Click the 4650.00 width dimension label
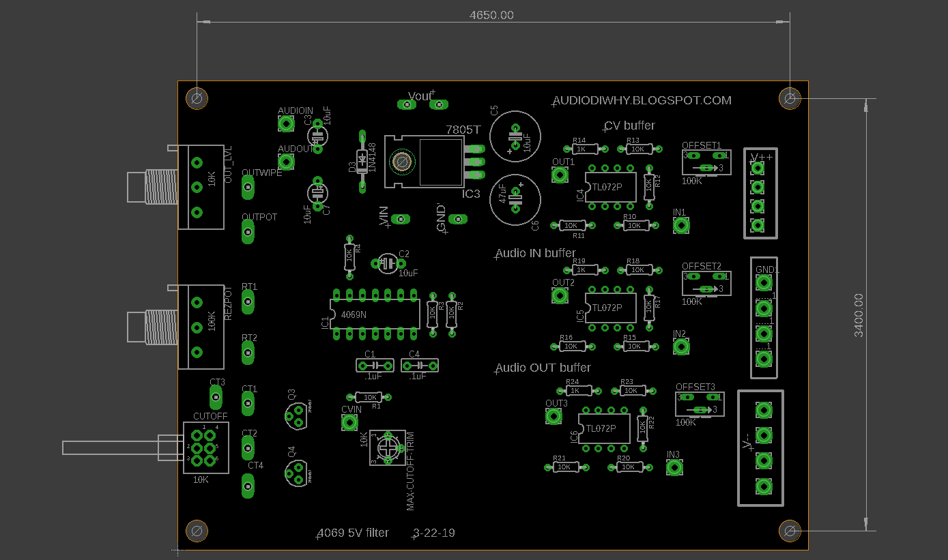 click(x=491, y=15)
